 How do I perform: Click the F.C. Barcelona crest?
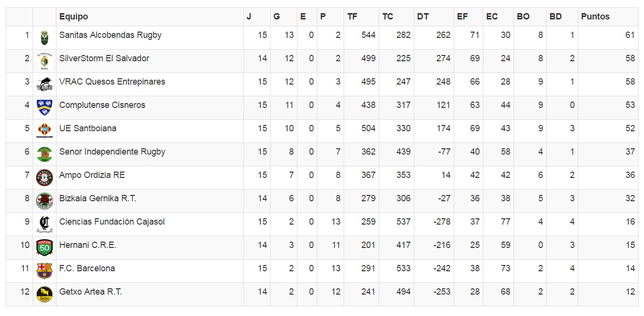click(x=44, y=271)
